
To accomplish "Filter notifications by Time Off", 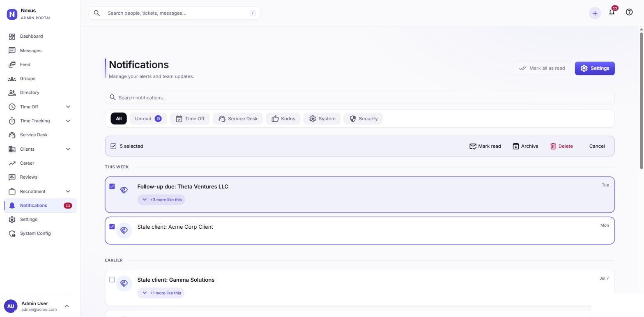I will coord(190,119).
